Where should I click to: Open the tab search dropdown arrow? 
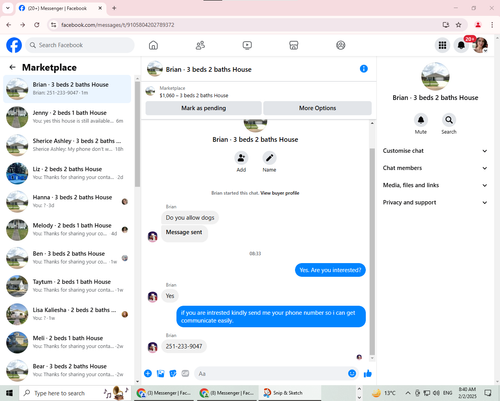[8, 8]
